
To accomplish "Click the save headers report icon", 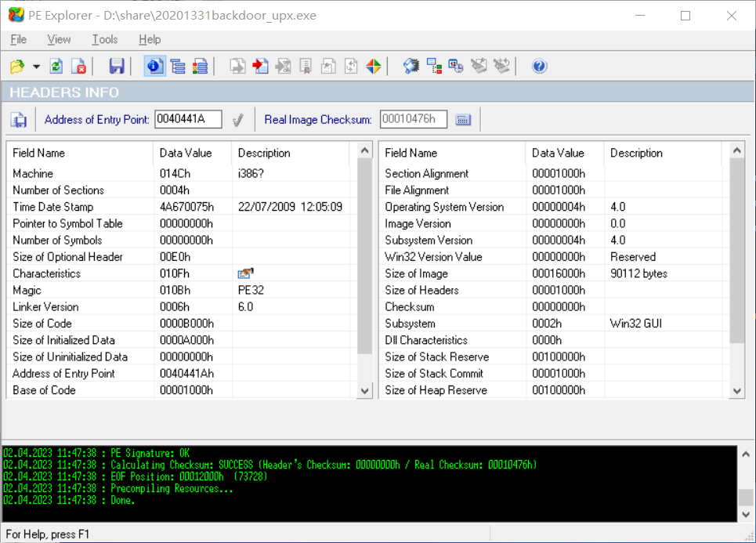I will click(19, 120).
